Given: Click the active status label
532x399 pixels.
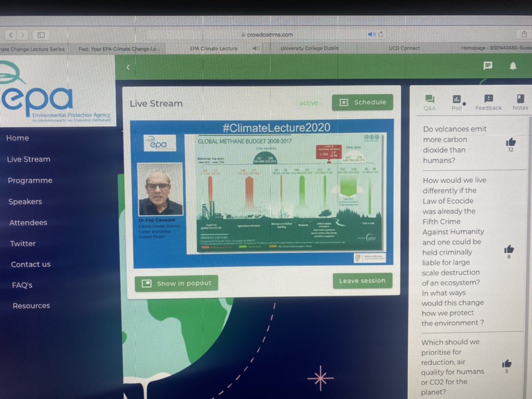Looking at the screenshot, I should click(309, 103).
